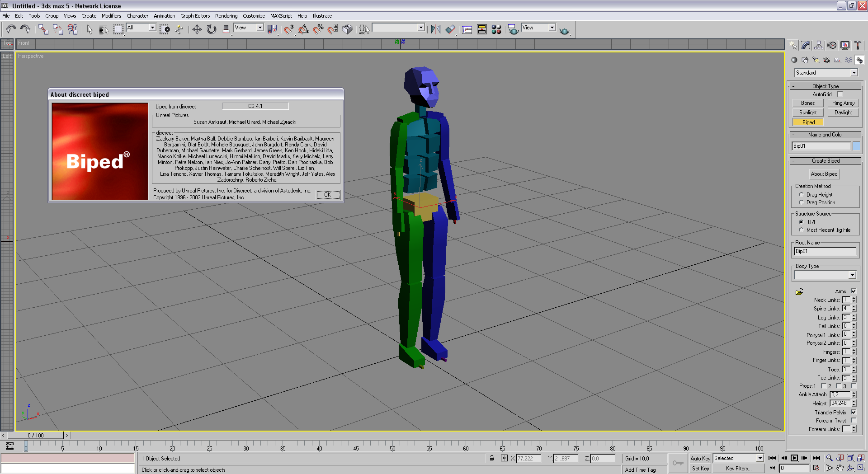Select the Drag Height creation method
Viewport: 868px width, 474px height.
click(801, 195)
